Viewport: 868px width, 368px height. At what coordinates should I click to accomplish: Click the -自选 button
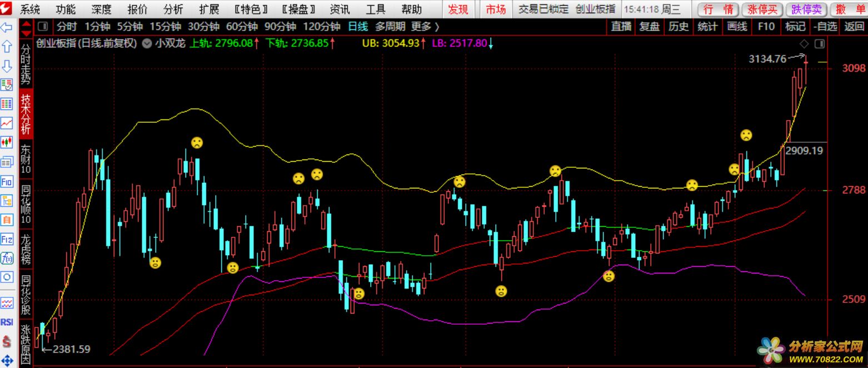point(825,27)
